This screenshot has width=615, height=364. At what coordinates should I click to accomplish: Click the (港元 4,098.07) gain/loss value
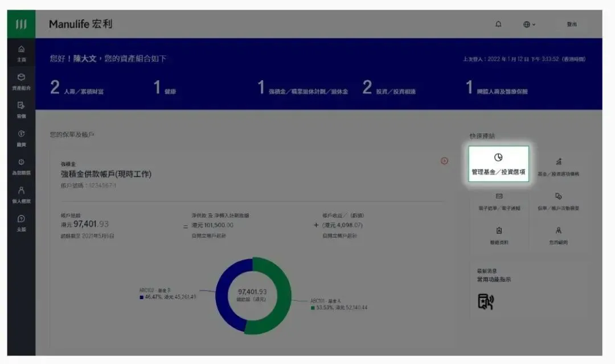point(342,225)
